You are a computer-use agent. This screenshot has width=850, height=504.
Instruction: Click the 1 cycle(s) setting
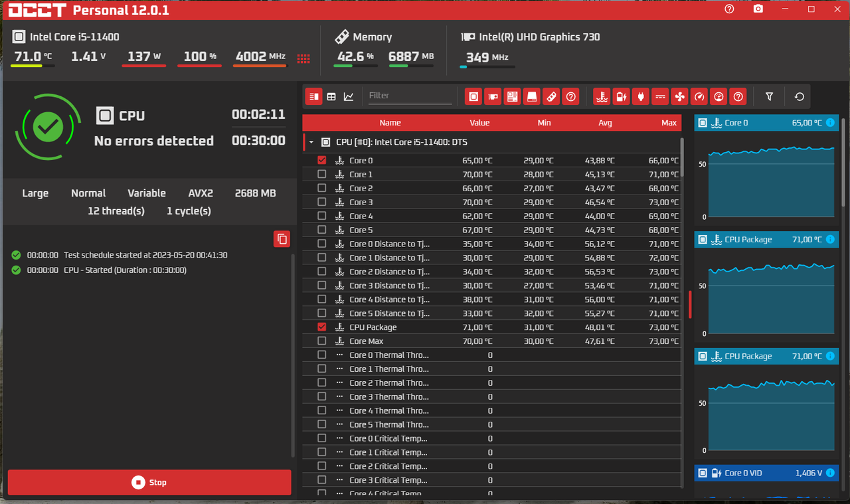coord(189,211)
